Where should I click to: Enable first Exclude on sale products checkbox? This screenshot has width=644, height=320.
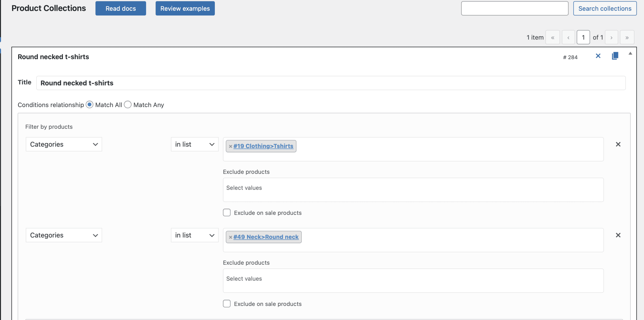(x=227, y=213)
